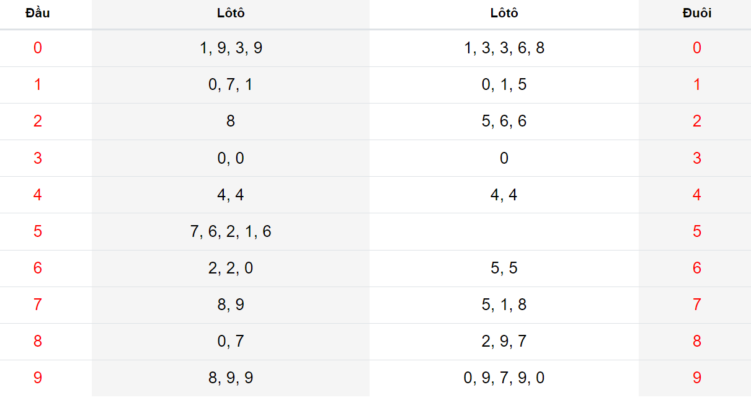
Task: Click the cell reading 5, 6, 6
Action: coord(504,121)
